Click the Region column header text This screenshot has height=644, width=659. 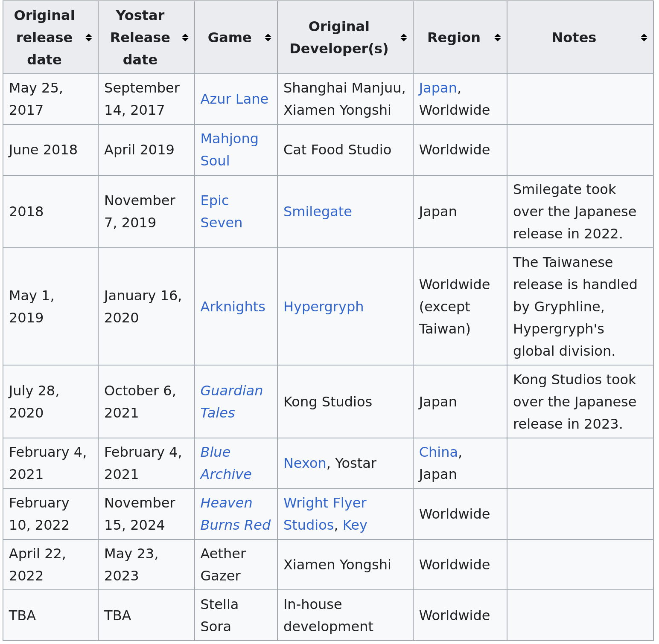pos(454,38)
